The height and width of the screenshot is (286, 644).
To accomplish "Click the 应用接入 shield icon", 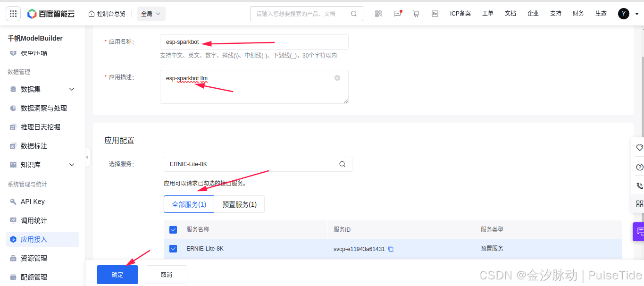I will coord(13,239).
